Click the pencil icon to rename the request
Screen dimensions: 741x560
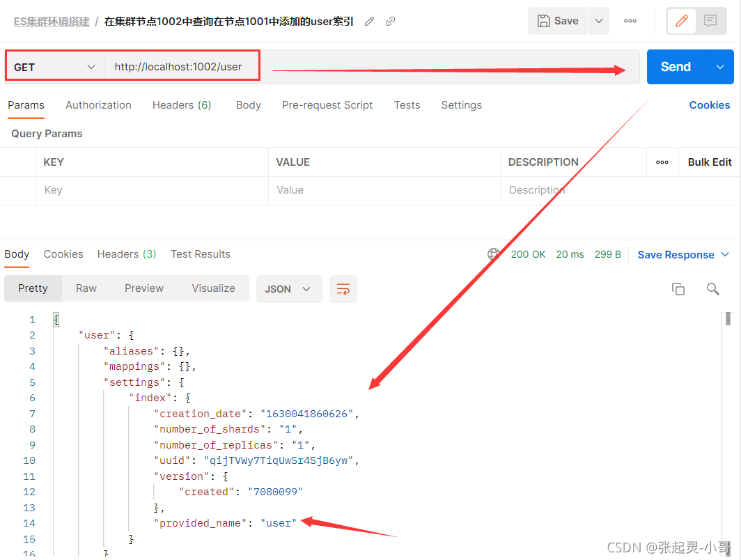click(x=370, y=22)
